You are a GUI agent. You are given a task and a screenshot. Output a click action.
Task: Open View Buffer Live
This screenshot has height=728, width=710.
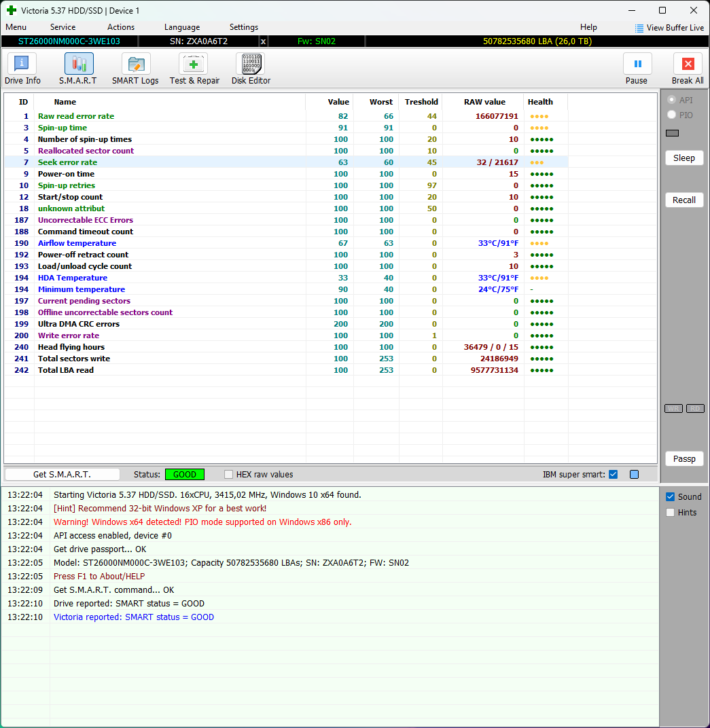pyautogui.click(x=669, y=28)
